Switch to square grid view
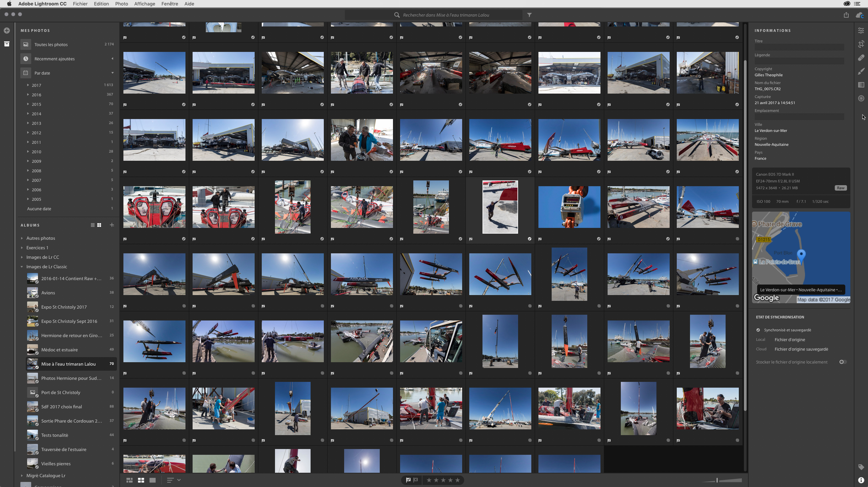Image resolution: width=868 pixels, height=487 pixels. (x=141, y=480)
